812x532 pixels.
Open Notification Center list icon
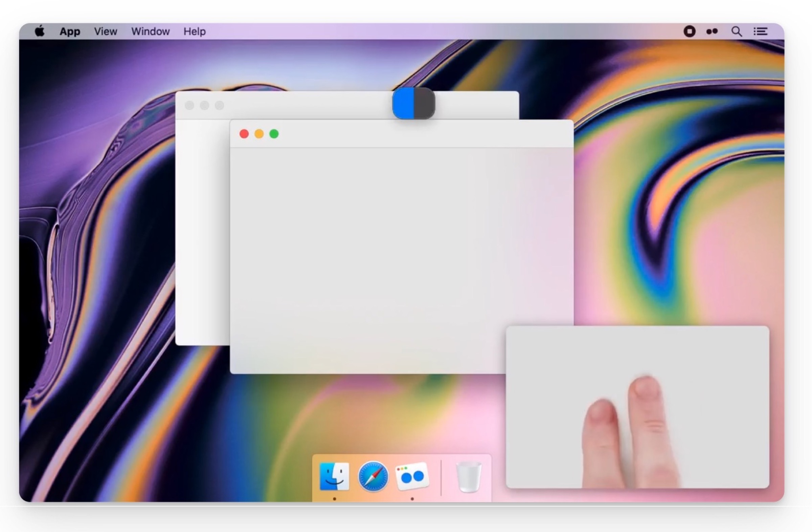pyautogui.click(x=761, y=31)
